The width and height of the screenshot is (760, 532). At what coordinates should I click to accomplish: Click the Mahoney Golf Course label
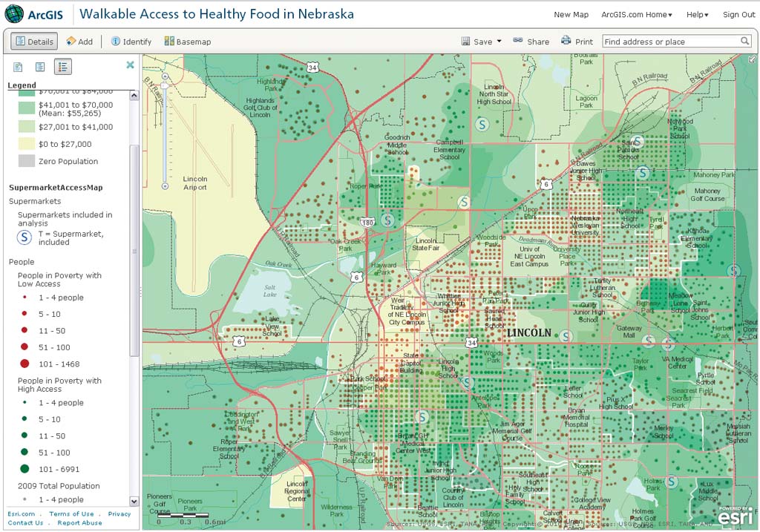tap(707, 195)
